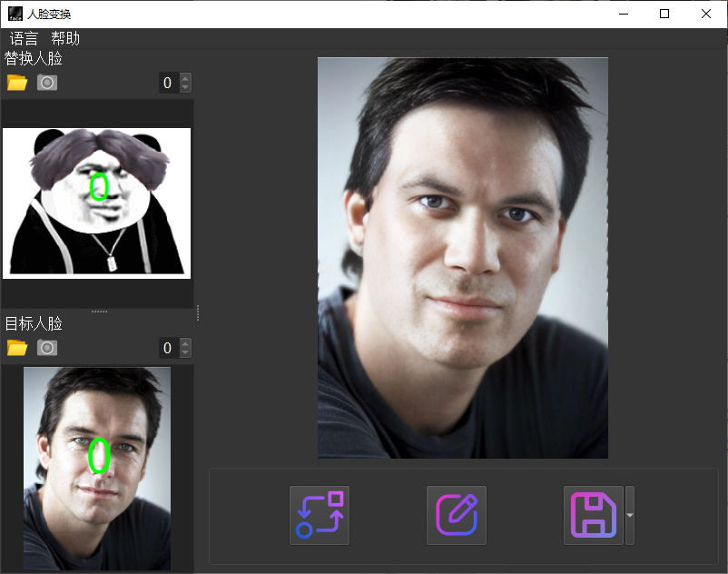This screenshot has height=574, width=728.
Task: Open folder icon under 目标人脸
Action: click(17, 348)
